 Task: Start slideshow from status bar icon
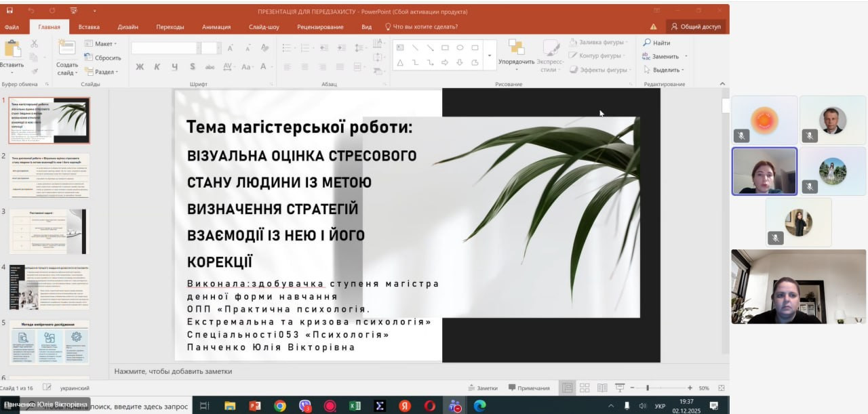tap(619, 388)
